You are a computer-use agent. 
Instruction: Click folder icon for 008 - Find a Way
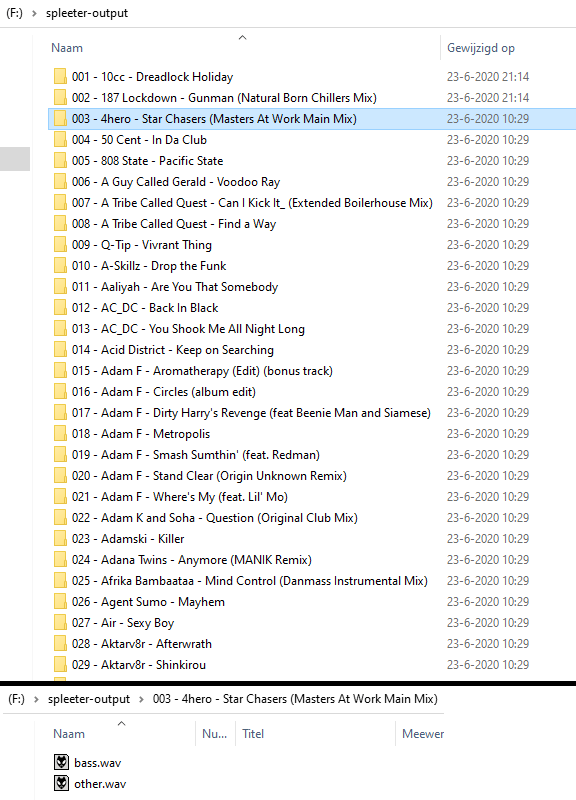[x=60, y=223]
